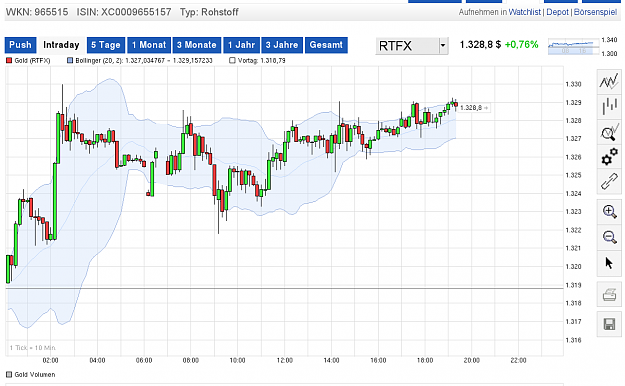Open the Börsenspiel link
625x386 pixels.
point(595,12)
